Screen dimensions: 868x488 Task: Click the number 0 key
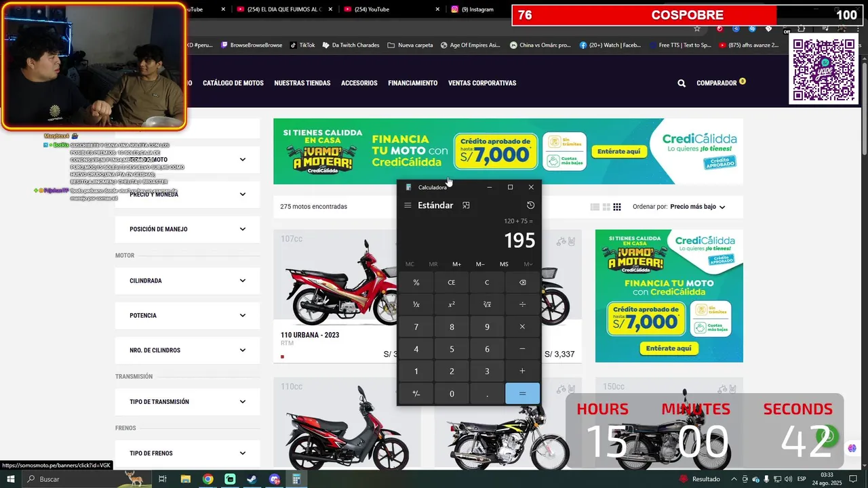(x=452, y=394)
